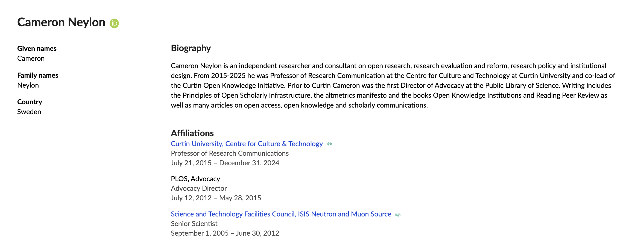The width and height of the screenshot is (644, 243).
Task: Select the PLOS, Advocacy affiliation title
Action: [x=195, y=179]
